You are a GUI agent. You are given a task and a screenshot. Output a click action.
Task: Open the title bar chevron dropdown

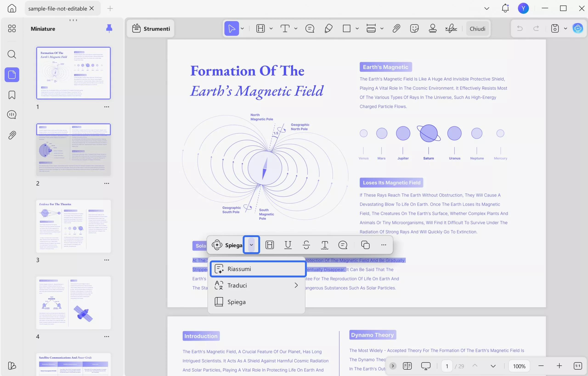pos(487,8)
